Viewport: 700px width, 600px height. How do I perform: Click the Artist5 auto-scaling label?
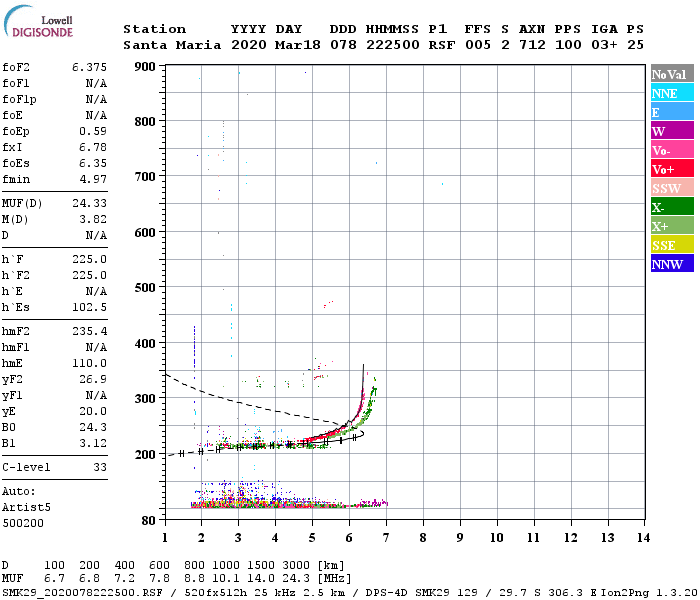click(x=26, y=508)
